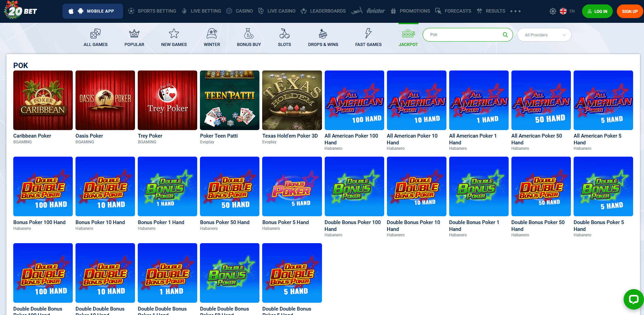Image resolution: width=644 pixels, height=315 pixels.
Task: Click the Bonus Poker 50 Hand title
Action: 224,222
